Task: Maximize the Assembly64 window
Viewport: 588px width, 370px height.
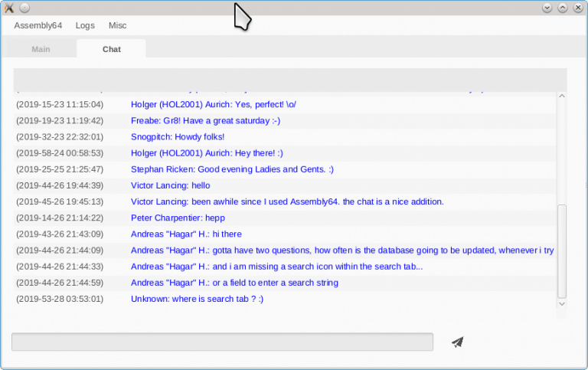Action: (x=562, y=8)
